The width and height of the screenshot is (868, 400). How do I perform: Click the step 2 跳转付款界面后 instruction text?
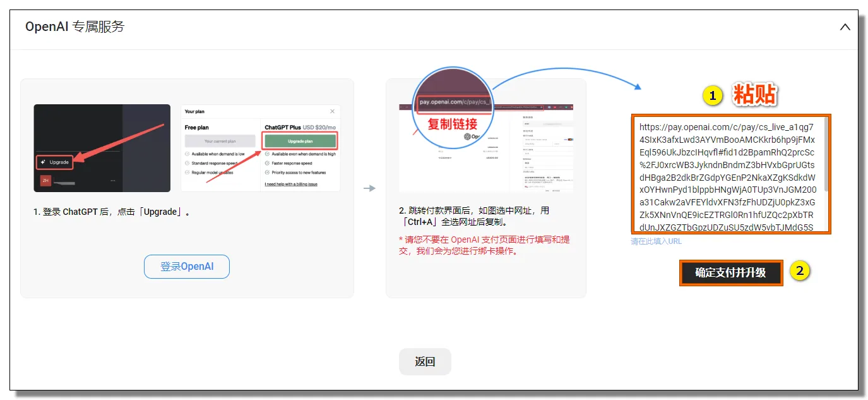click(474, 216)
